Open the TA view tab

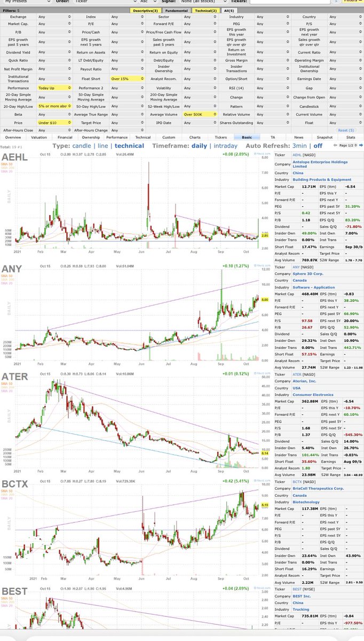pyautogui.click(x=273, y=137)
